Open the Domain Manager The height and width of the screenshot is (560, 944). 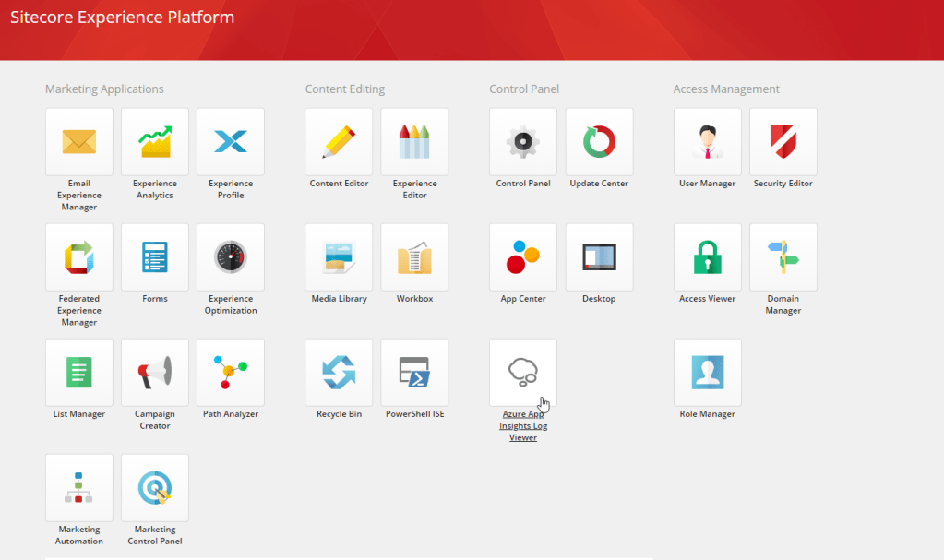coord(783,256)
